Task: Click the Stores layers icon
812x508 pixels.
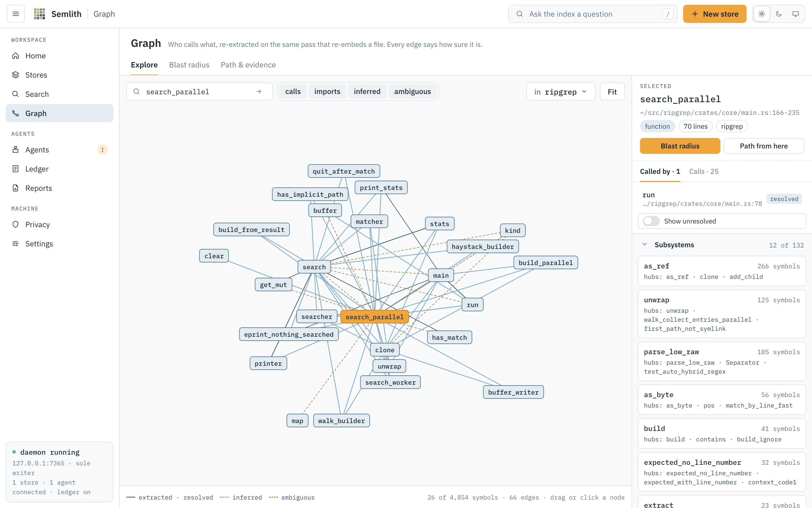Action: click(x=16, y=75)
